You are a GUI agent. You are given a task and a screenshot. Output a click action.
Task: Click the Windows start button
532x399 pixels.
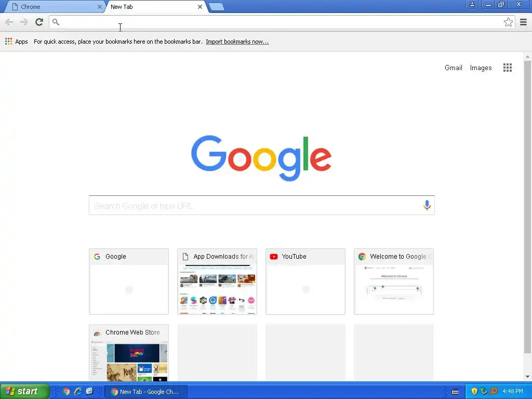pyautogui.click(x=25, y=392)
